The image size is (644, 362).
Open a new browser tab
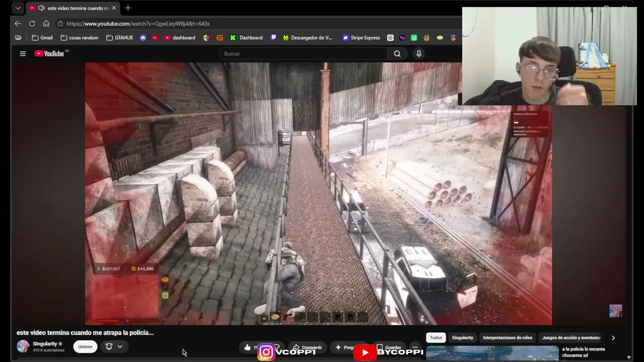point(128,8)
